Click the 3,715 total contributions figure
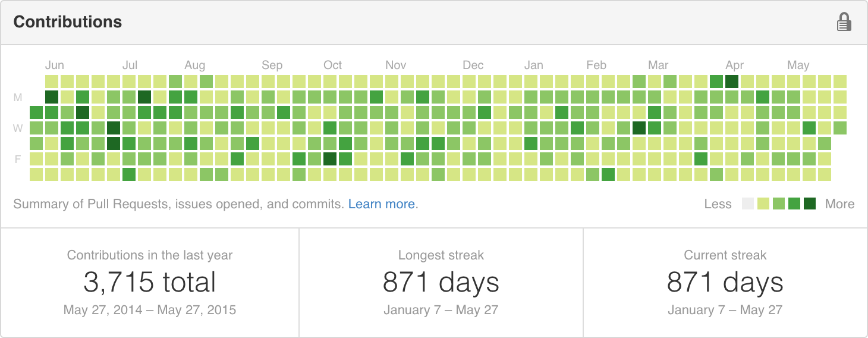Image resolution: width=868 pixels, height=338 pixels. click(x=150, y=282)
